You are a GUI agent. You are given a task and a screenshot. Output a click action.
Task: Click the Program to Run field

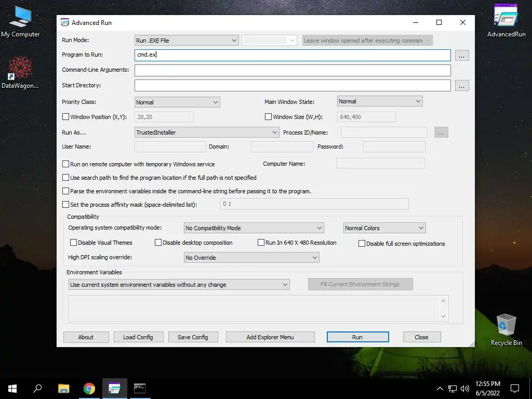(292, 55)
